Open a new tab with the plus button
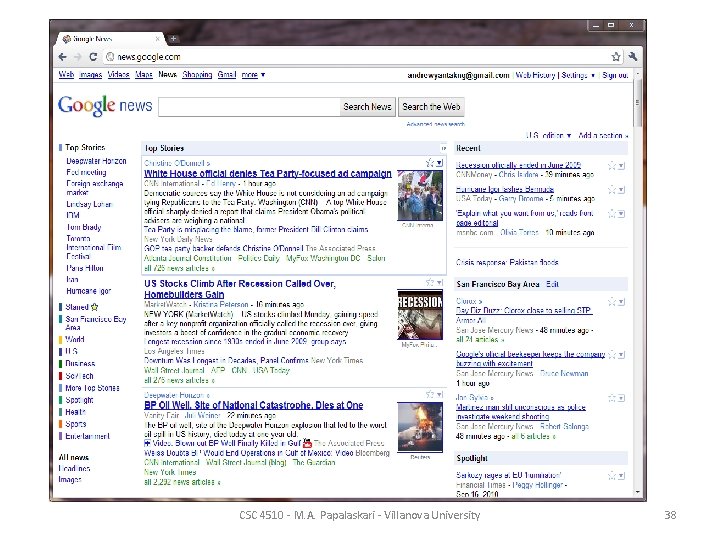The height and width of the screenshot is (540, 720). [x=174, y=39]
